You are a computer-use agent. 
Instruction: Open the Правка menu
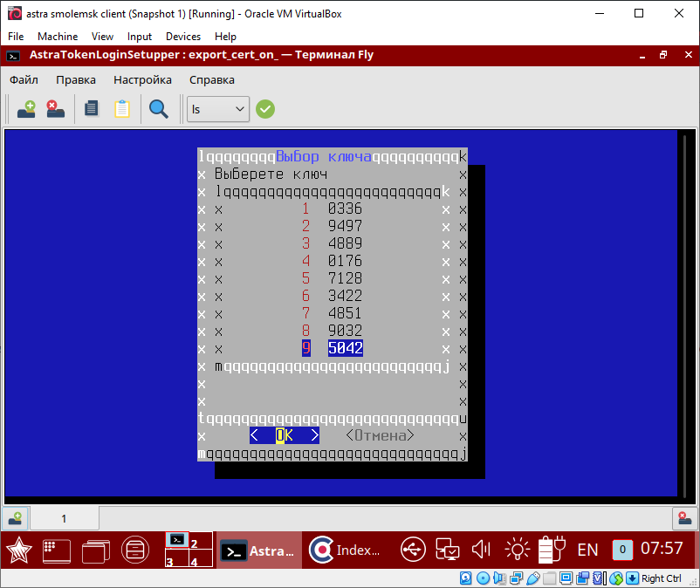75,80
